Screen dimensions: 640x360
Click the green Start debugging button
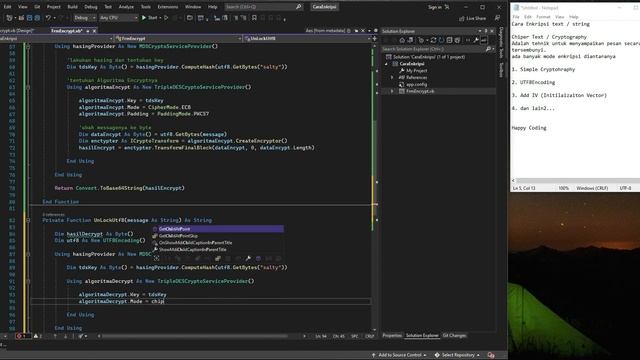pyautogui.click(x=144, y=18)
